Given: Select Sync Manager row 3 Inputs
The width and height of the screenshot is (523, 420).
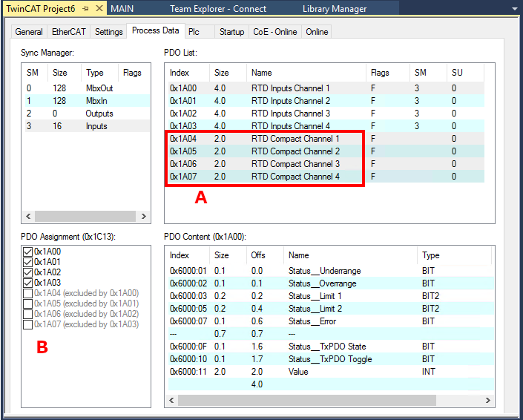Looking at the screenshot, I should tap(88, 126).
